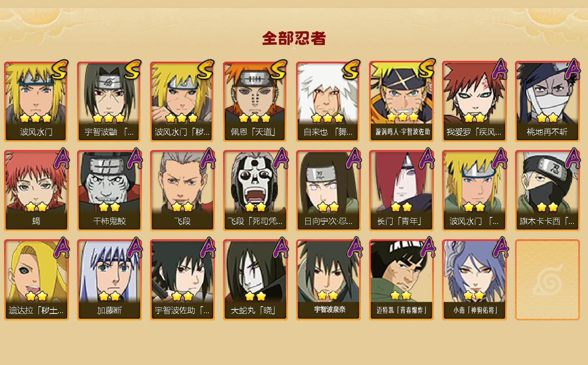Select the 迈特凯「青春爆炸」 card

(401, 280)
